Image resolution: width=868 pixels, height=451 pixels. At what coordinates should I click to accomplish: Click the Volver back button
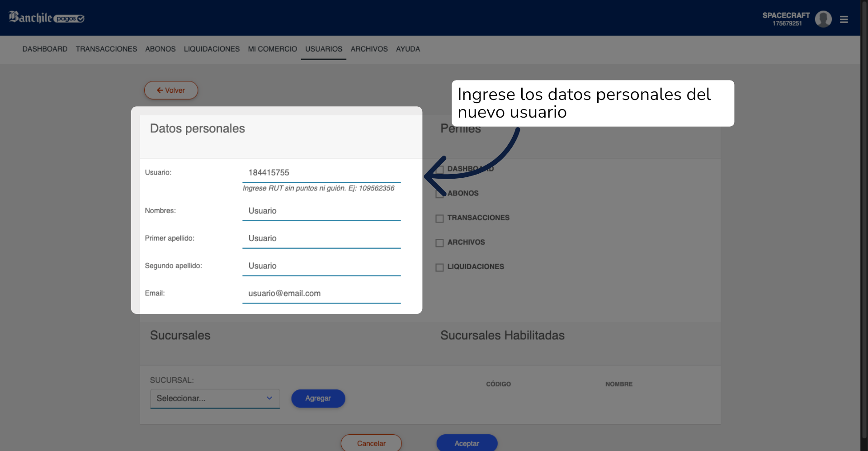(x=171, y=90)
